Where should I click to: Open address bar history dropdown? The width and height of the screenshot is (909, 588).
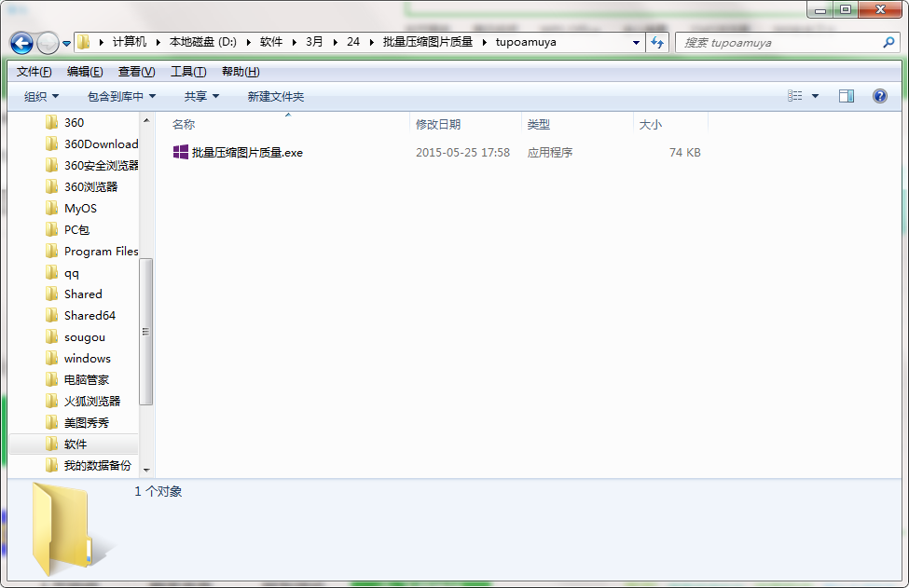[636, 42]
